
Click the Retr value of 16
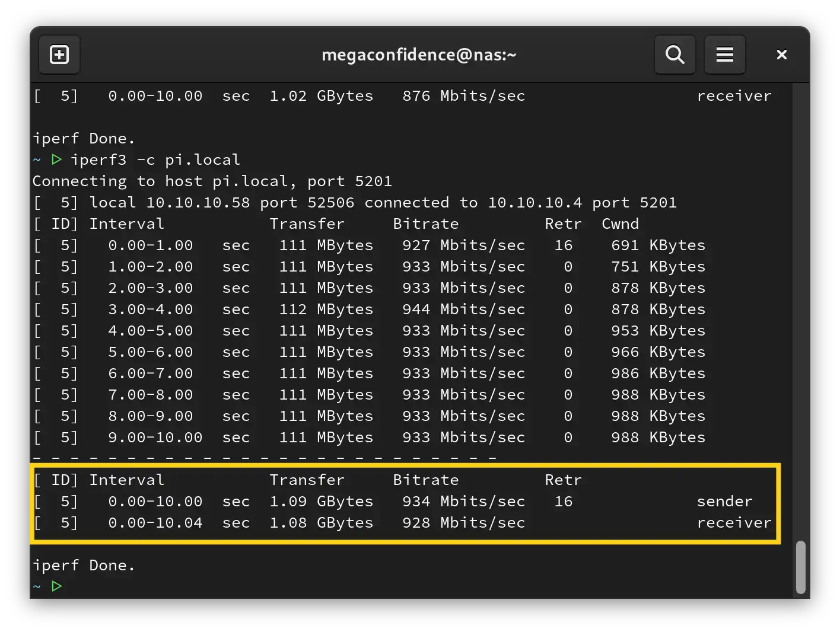pos(564,501)
